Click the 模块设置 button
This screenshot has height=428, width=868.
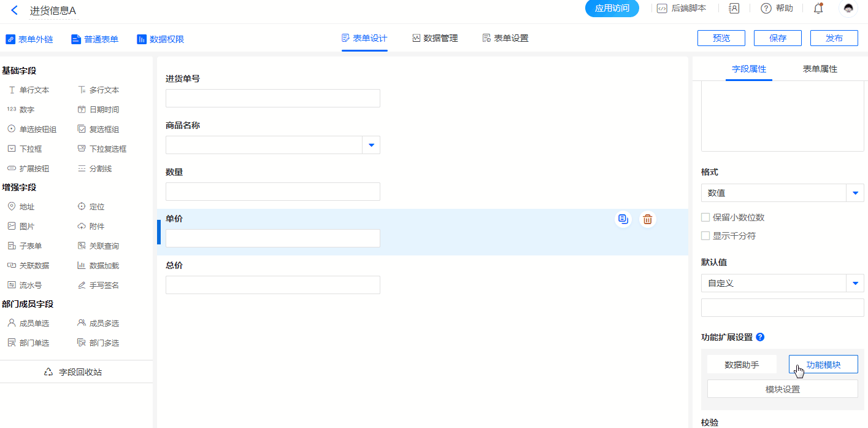[x=782, y=389]
